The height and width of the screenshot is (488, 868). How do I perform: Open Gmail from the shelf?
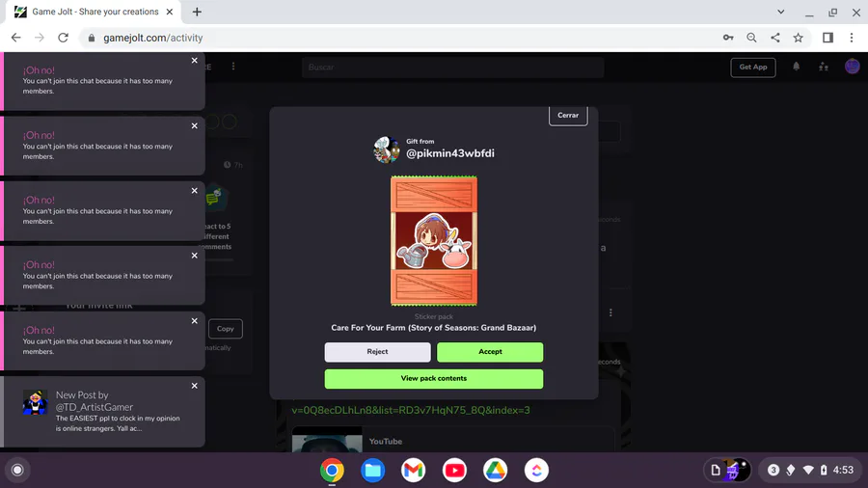tap(414, 470)
